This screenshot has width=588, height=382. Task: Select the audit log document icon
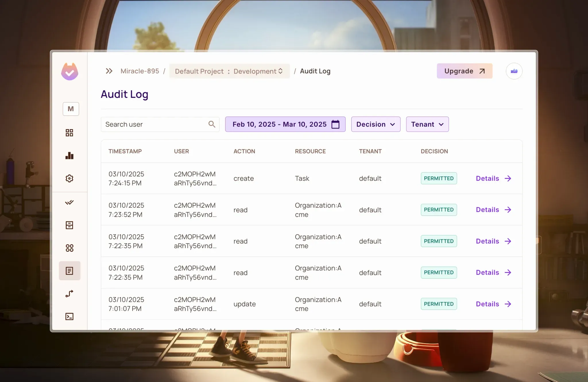(x=69, y=271)
